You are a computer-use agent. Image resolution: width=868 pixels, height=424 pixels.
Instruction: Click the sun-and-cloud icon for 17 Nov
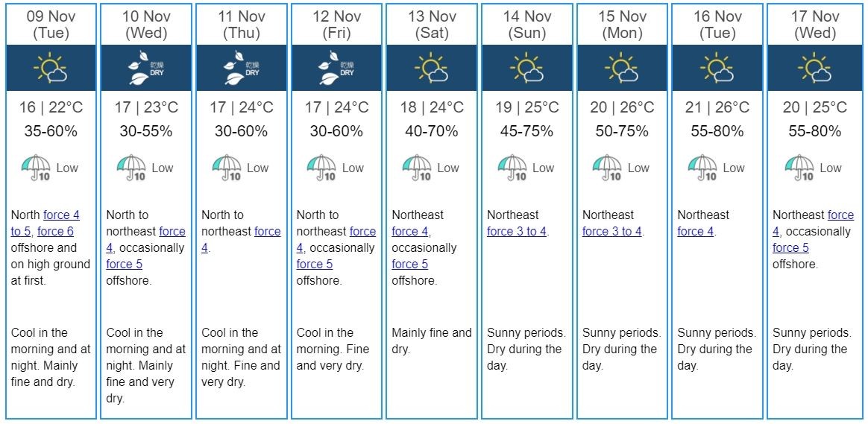coord(814,68)
